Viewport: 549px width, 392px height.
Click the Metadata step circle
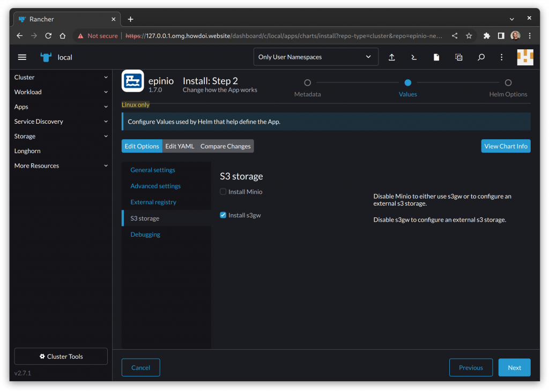click(x=307, y=83)
